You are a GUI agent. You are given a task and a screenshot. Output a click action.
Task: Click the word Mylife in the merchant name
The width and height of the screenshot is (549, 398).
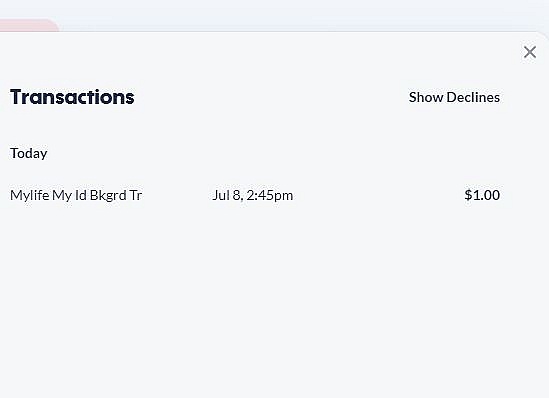coord(29,195)
